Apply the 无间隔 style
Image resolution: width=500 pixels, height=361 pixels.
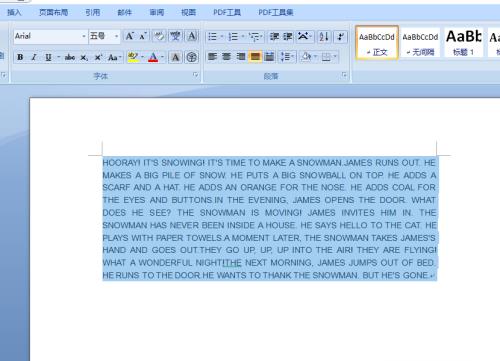click(420, 42)
